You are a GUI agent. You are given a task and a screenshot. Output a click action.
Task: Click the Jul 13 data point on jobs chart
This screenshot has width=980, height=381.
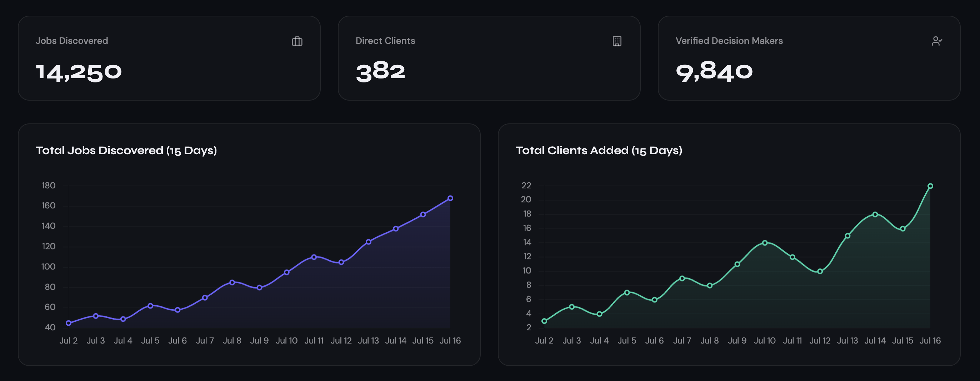368,242
